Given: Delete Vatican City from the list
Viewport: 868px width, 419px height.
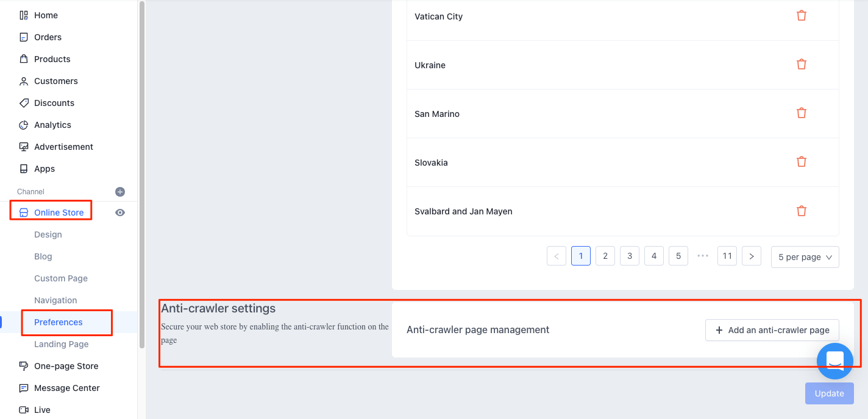Looking at the screenshot, I should [801, 15].
